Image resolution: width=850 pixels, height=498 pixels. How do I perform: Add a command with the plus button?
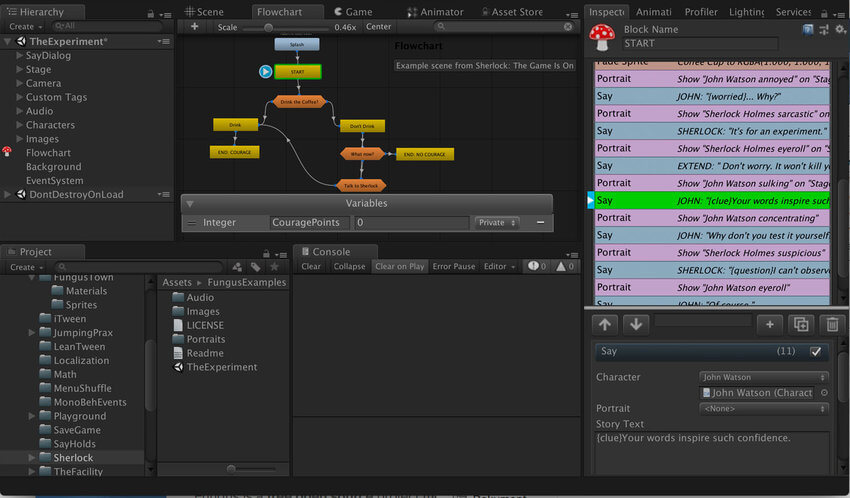point(769,325)
